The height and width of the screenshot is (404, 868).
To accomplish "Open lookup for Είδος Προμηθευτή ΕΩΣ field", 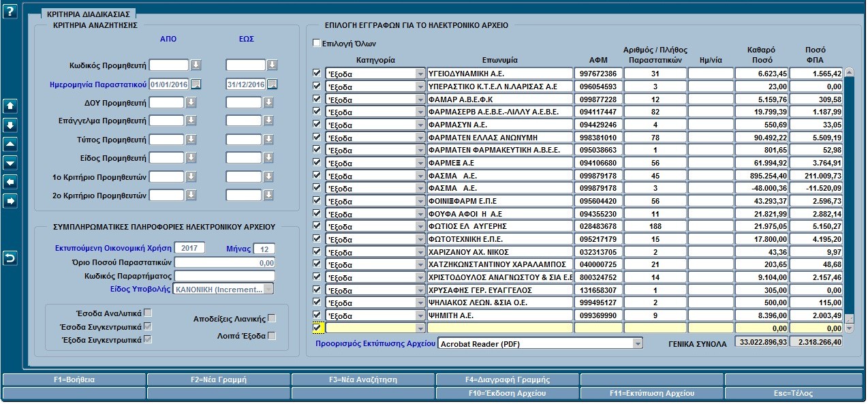I will pos(268,158).
